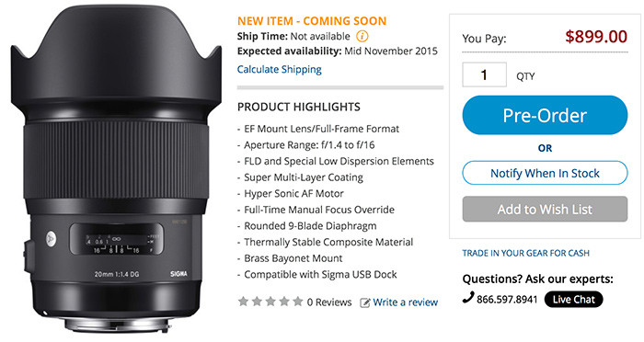Click the $899.00 price
This screenshot has height=342, width=644.
point(596,37)
